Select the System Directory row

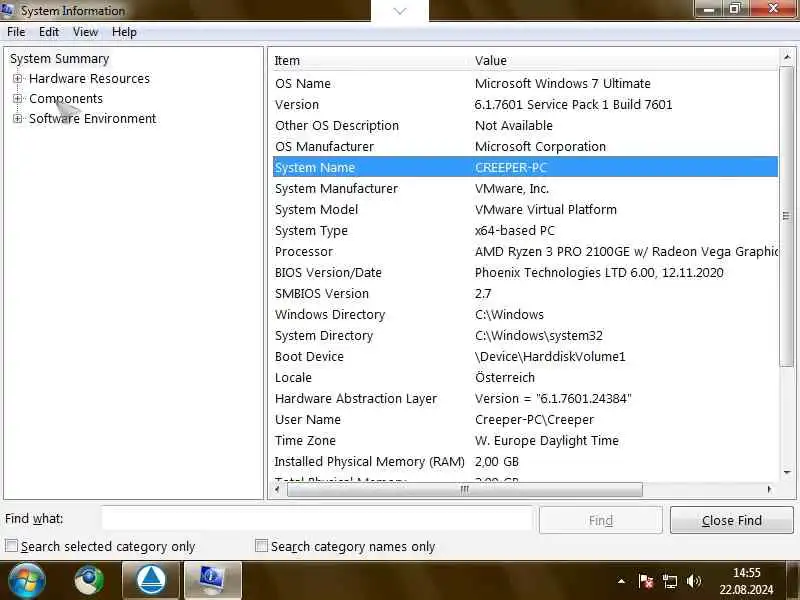(x=525, y=335)
